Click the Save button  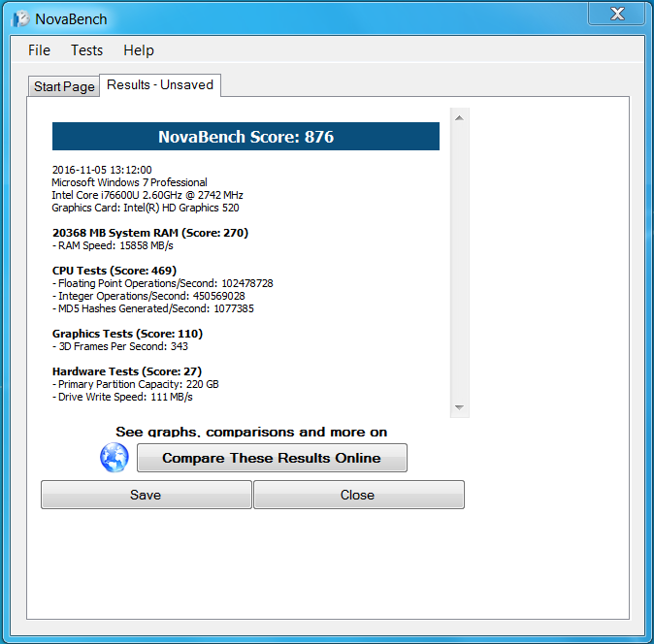(x=146, y=495)
